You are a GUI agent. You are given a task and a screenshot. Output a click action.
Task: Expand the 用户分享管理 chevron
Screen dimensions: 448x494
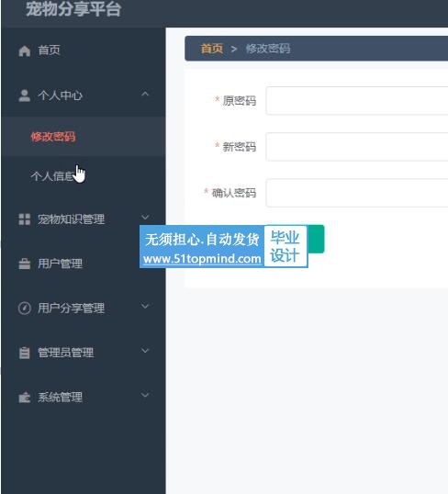[x=145, y=307]
